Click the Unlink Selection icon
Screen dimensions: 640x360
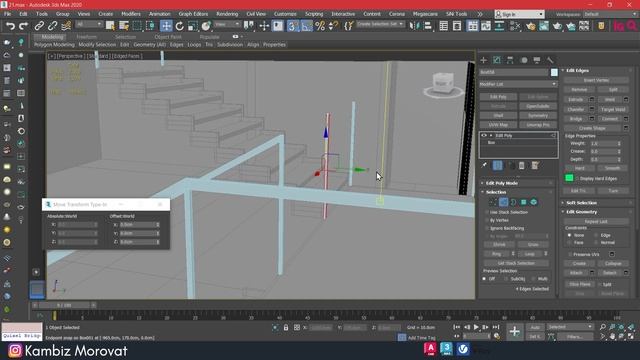pyautogui.click(x=52, y=26)
